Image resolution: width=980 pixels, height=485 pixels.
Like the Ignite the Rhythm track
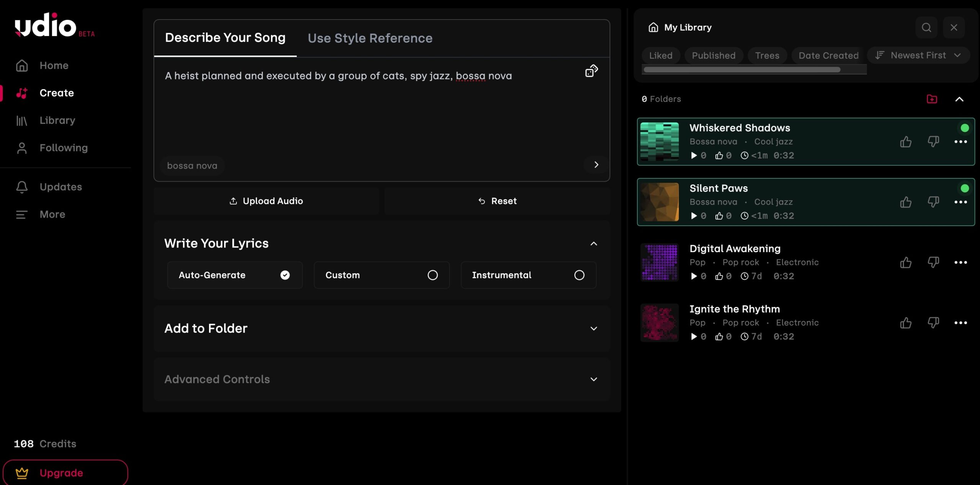click(x=905, y=323)
